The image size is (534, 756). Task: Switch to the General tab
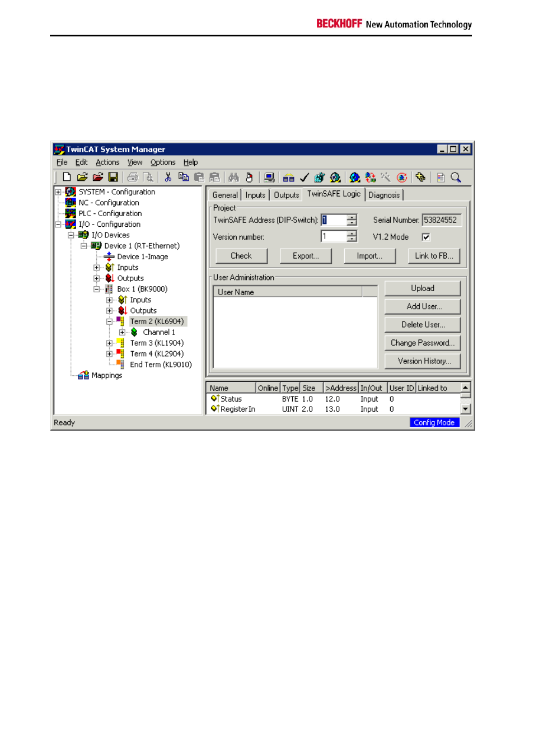click(x=225, y=195)
